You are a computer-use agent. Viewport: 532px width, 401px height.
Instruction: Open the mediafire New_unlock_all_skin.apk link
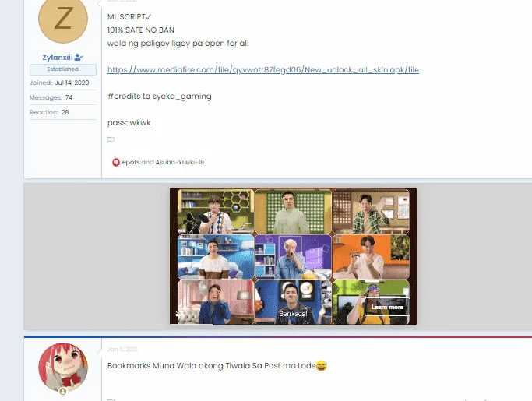coord(263,70)
